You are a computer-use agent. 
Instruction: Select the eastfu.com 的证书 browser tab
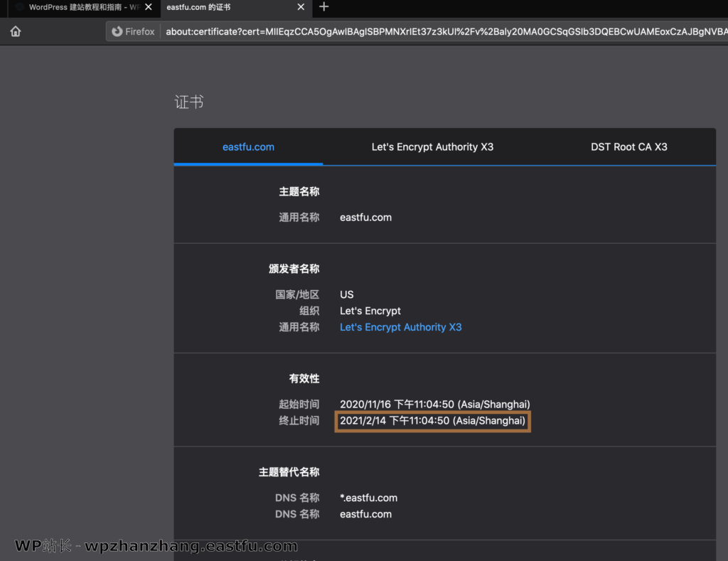(x=227, y=7)
